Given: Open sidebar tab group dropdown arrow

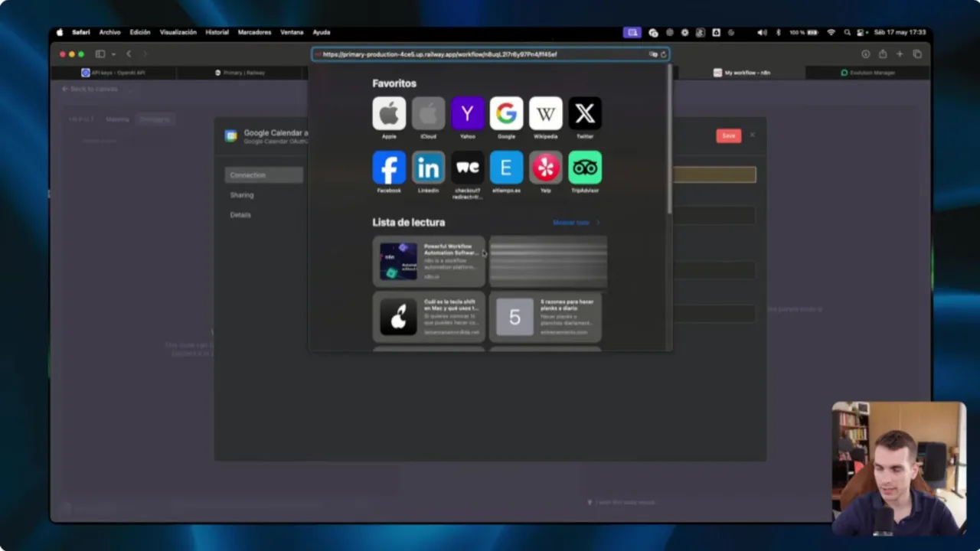Looking at the screenshot, I should tap(113, 54).
